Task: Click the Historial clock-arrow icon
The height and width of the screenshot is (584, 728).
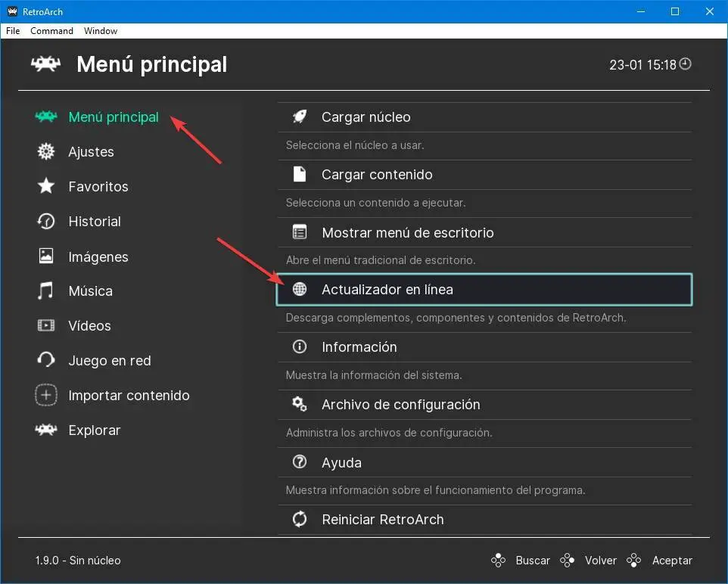Action: 46,221
